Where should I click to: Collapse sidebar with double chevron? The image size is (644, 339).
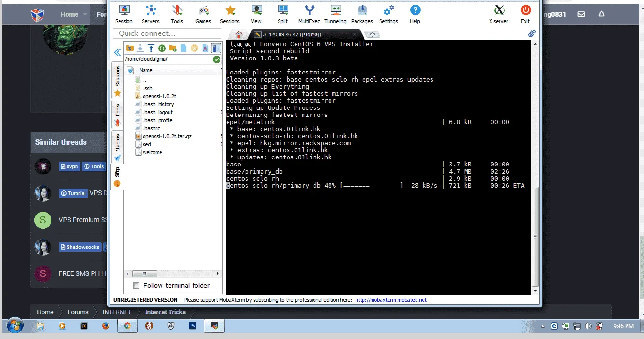click(x=118, y=52)
